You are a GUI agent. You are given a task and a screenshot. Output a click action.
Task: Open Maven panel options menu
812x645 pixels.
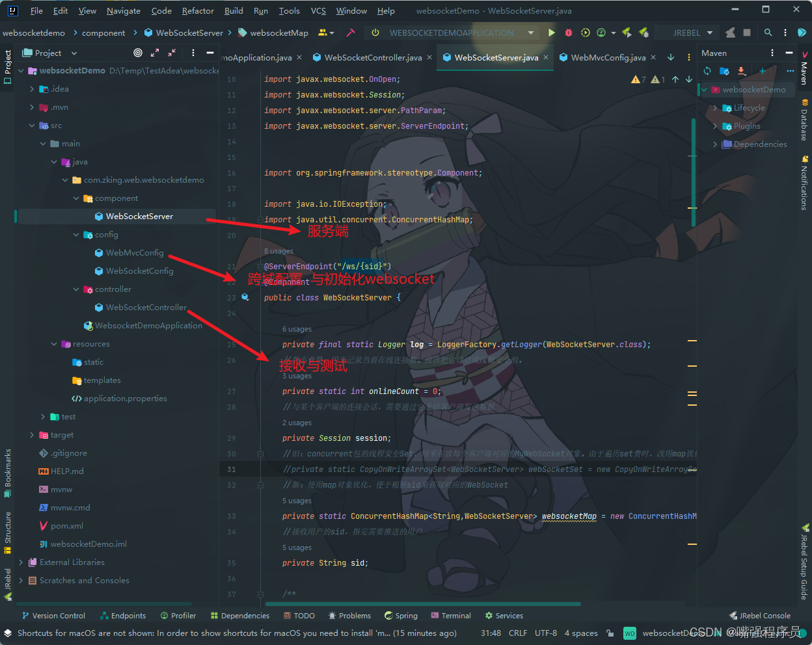(x=772, y=53)
